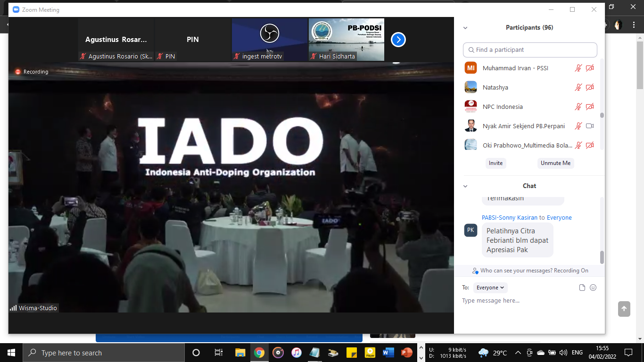Viewport: 644px width, 362px height.
Task: Select the ingest metrotv video tile
Action: (270, 40)
